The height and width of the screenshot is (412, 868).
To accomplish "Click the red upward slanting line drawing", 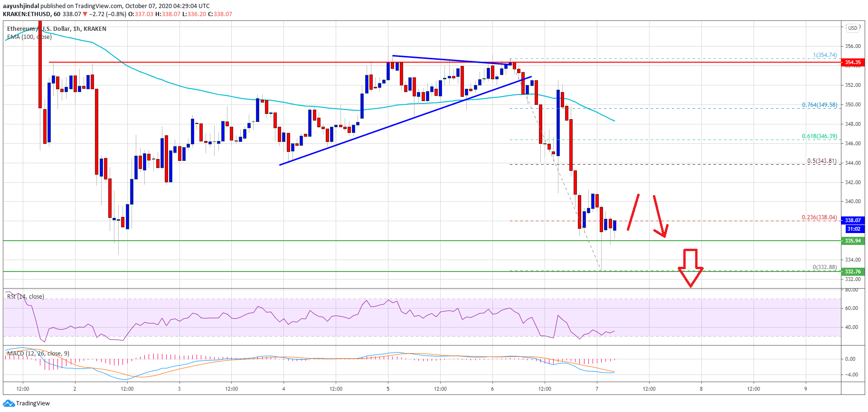I will pos(633,212).
